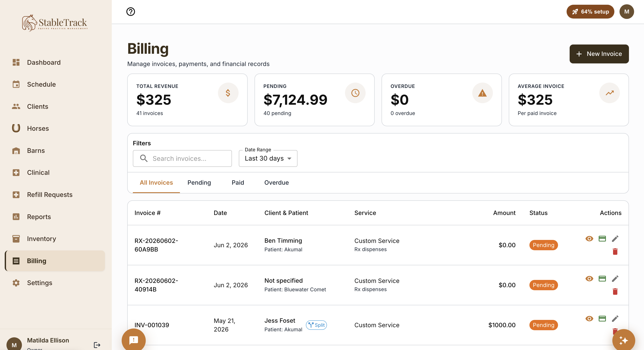Screen dimensions: 644x350
Task: Click the logout icon beside Matilda Ellison
Action: pyautogui.click(x=97, y=345)
